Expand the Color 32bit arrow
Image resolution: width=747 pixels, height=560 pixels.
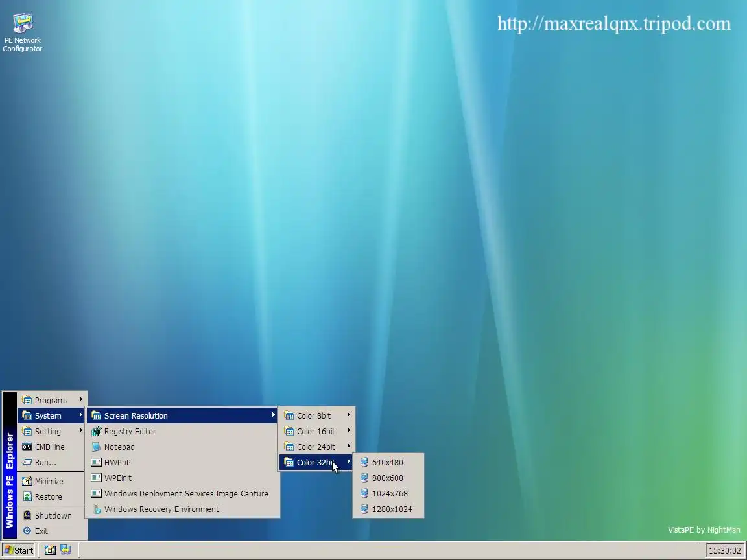(349, 462)
